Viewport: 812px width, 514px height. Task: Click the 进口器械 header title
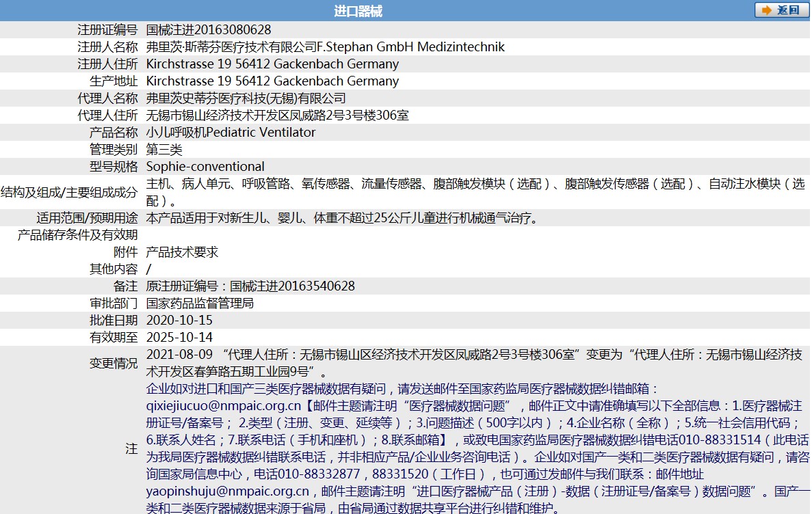(x=358, y=11)
